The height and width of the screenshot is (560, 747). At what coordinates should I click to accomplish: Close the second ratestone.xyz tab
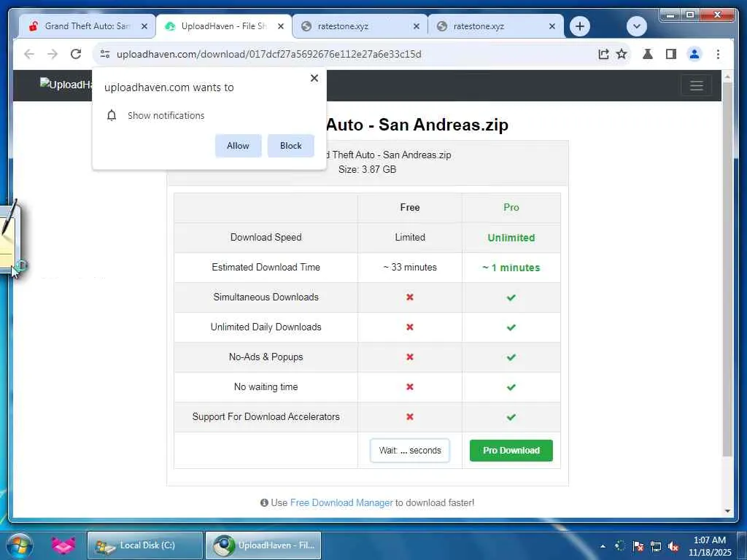pos(552,26)
